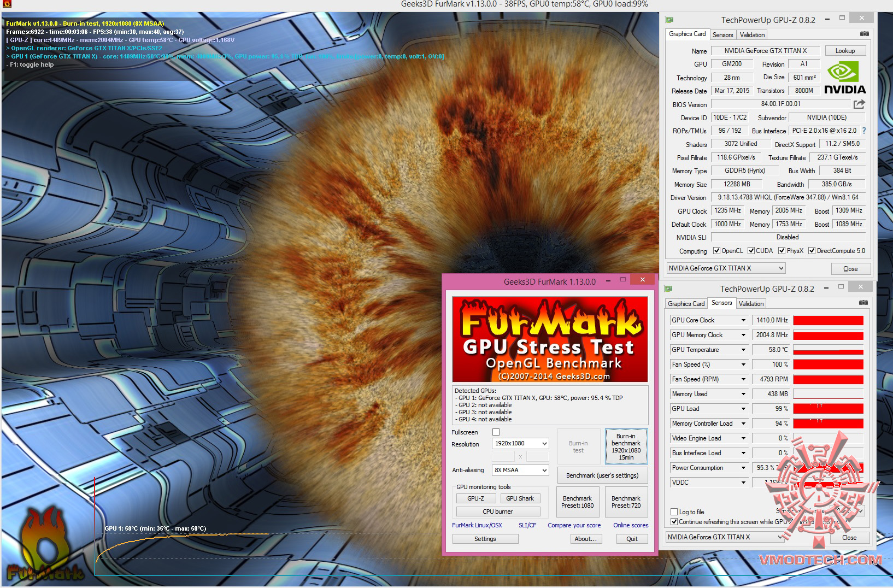Viewport: 893px width, 588px height.
Task: Toggle the PhysX checkbox
Action: [x=782, y=251]
